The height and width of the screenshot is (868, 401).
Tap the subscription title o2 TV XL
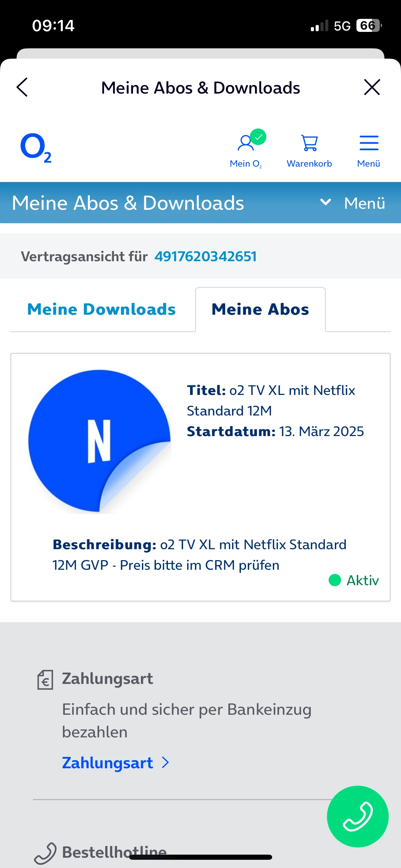click(271, 400)
